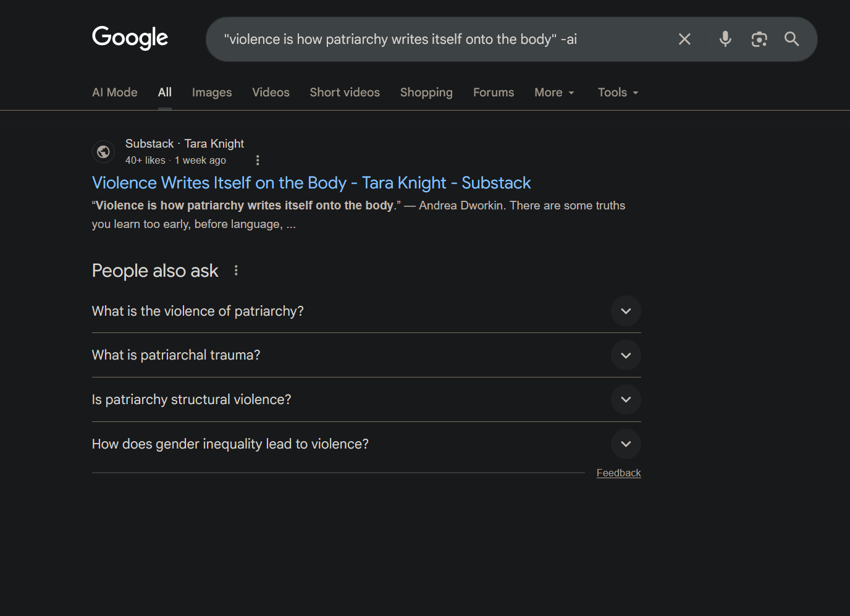The image size is (850, 616).
Task: Expand "What is patriarchal trauma?" question
Action: click(x=626, y=355)
